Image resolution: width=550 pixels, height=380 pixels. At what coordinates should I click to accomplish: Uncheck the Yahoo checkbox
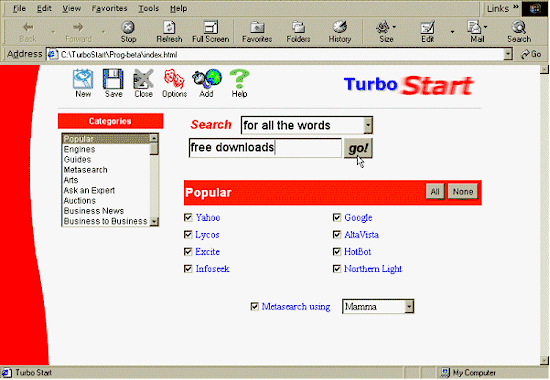click(188, 218)
